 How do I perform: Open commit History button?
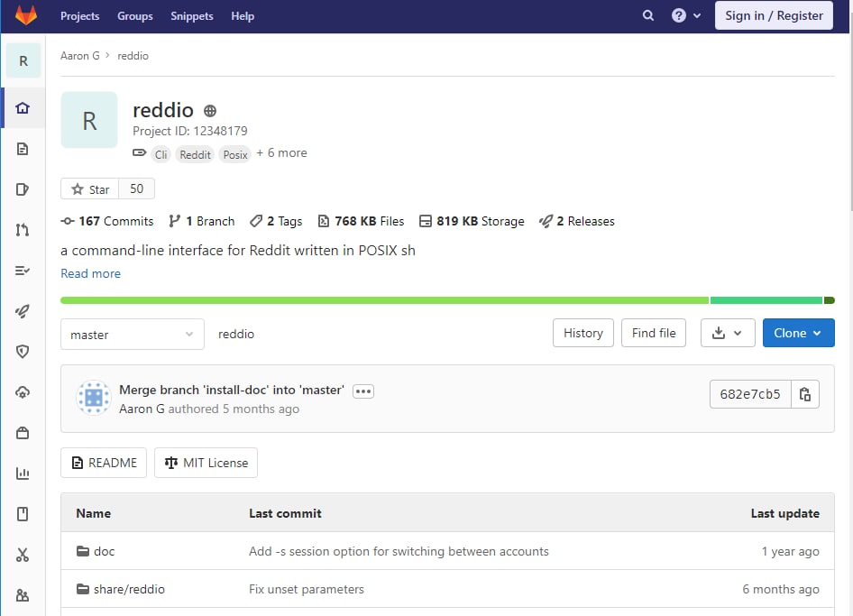pos(583,333)
